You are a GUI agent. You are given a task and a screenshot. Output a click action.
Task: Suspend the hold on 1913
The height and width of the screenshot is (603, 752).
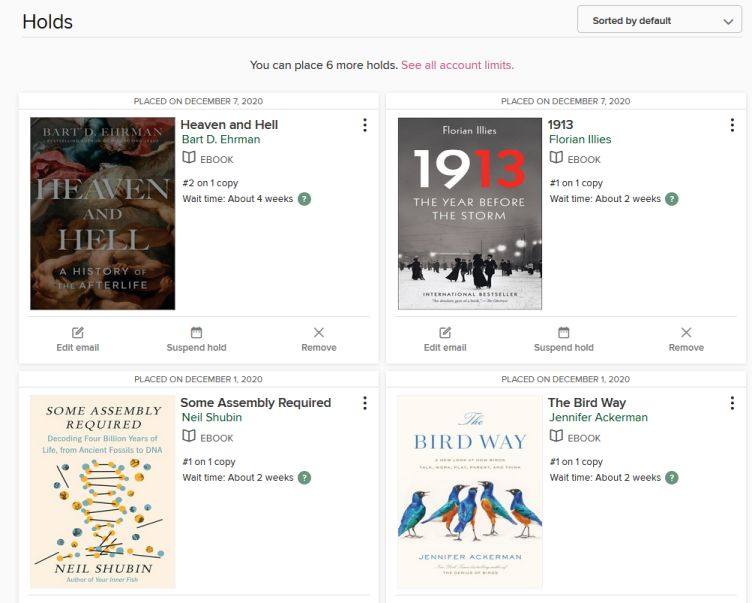564,339
